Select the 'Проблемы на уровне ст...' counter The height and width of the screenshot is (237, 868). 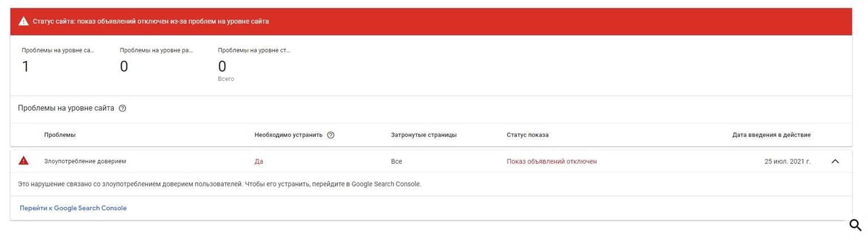[254, 64]
